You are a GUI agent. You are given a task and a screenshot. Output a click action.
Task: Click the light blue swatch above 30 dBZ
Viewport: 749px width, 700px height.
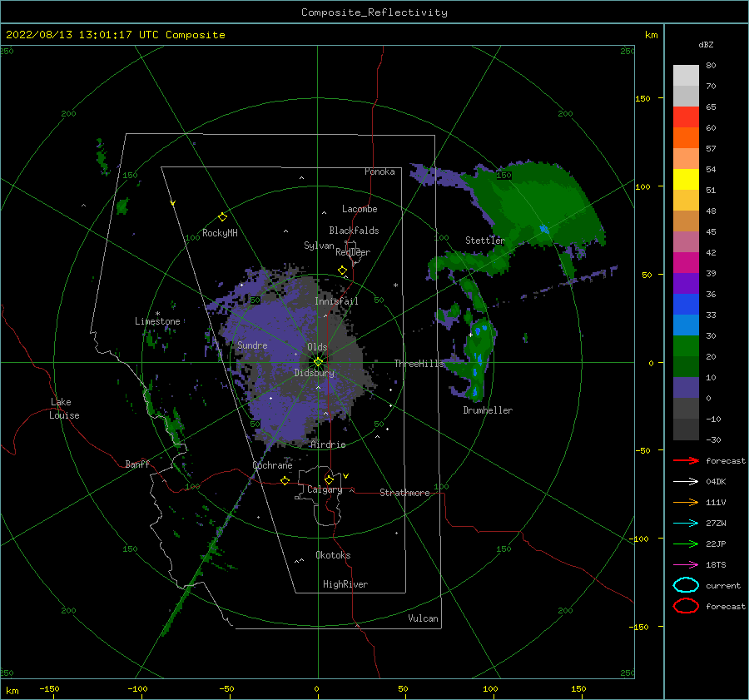pos(686,325)
